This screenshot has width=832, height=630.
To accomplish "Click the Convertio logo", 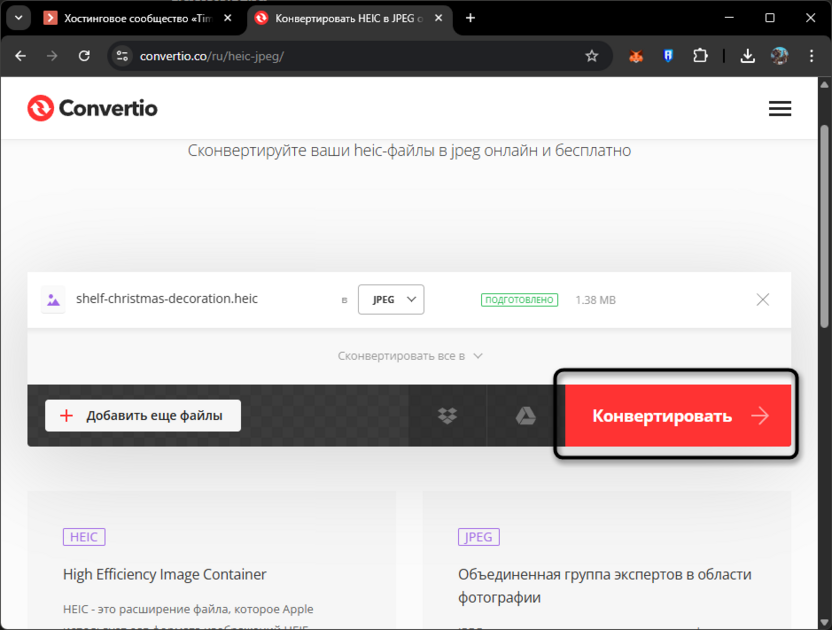I will click(x=92, y=108).
